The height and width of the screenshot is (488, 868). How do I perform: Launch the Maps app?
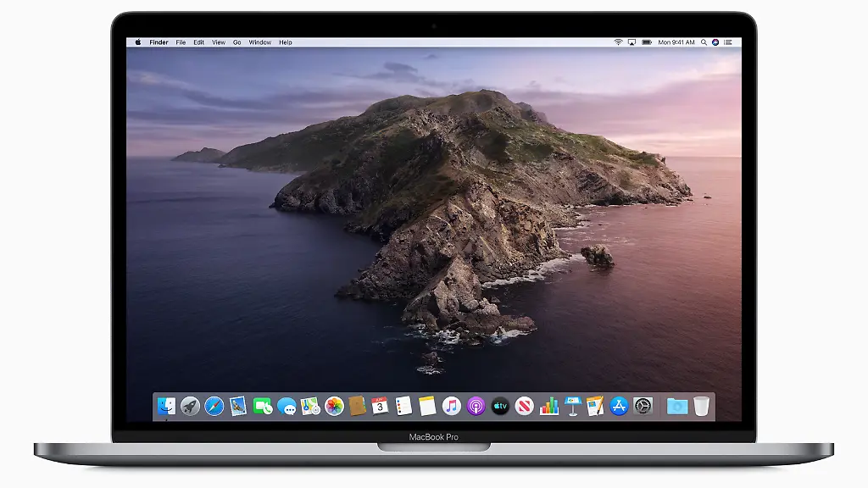(x=310, y=405)
